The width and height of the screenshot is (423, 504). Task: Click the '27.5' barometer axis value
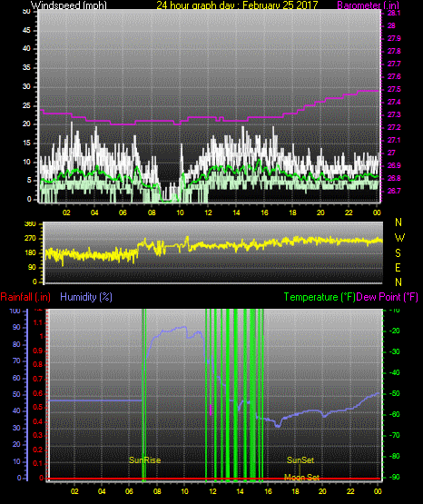(394, 89)
